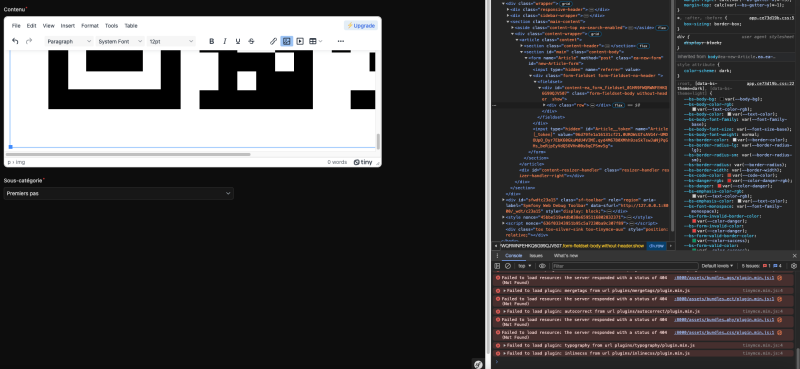
Task: Redo the last editor change
Action: [x=29, y=41]
